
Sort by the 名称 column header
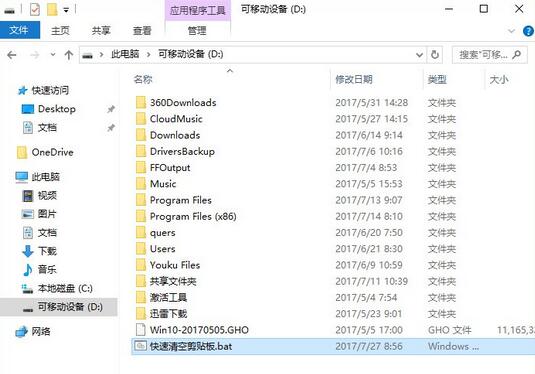(x=143, y=79)
